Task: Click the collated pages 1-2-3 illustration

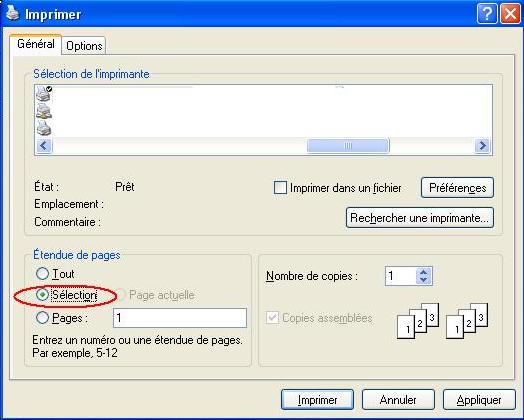Action: click(x=442, y=321)
